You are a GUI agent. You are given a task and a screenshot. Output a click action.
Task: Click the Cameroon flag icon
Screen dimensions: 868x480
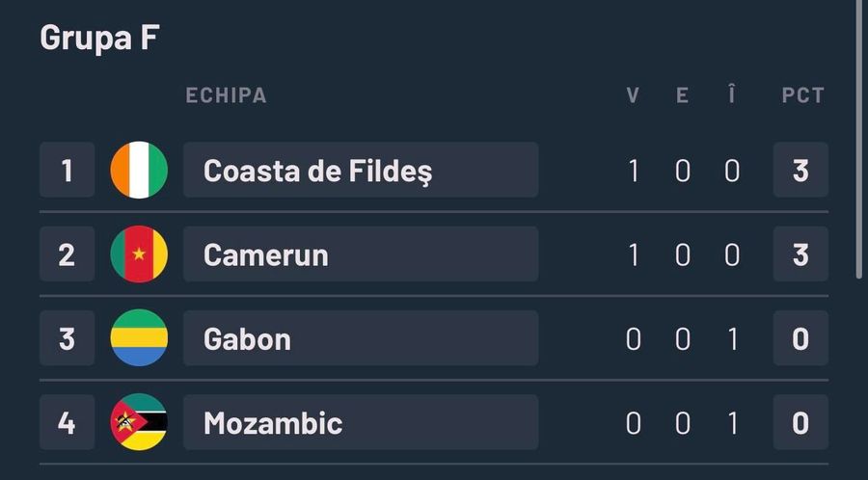click(x=139, y=254)
